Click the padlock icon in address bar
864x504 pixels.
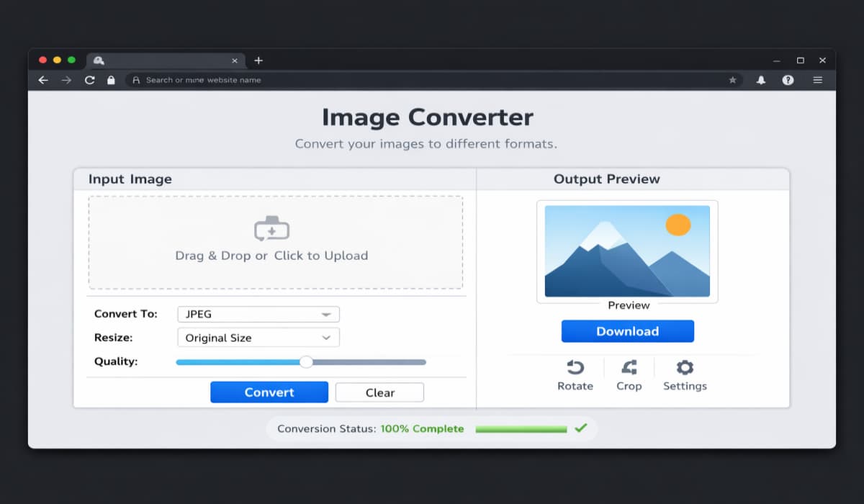click(x=111, y=80)
